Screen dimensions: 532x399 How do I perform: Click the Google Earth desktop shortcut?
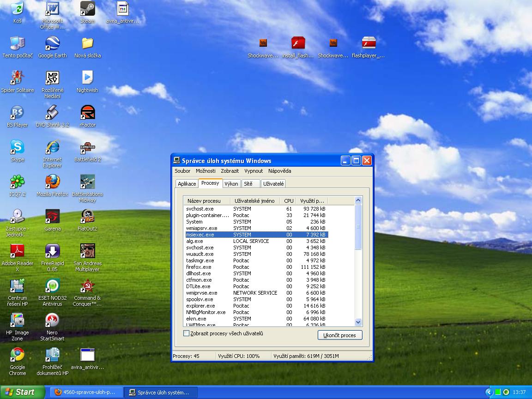click(52, 44)
